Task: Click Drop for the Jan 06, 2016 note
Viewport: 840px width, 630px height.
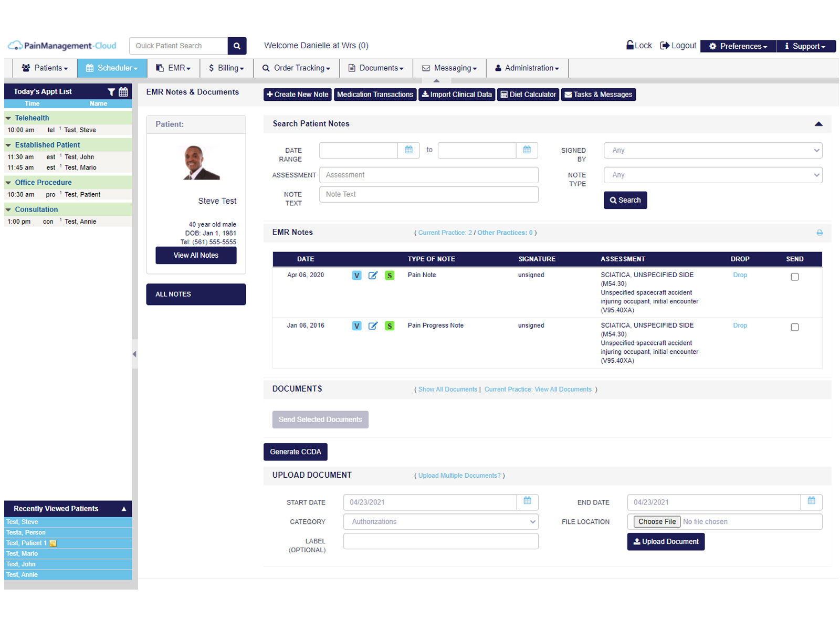Action: pyautogui.click(x=740, y=325)
